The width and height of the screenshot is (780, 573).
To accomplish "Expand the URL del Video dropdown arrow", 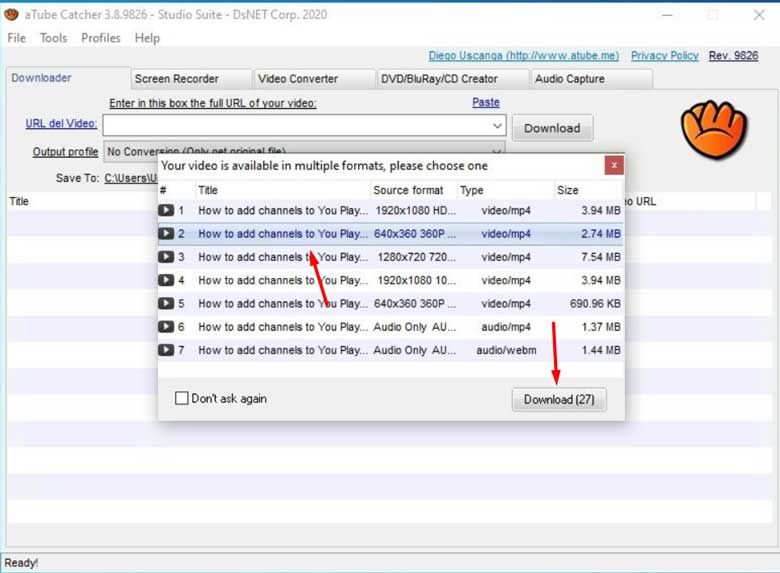I will (497, 126).
